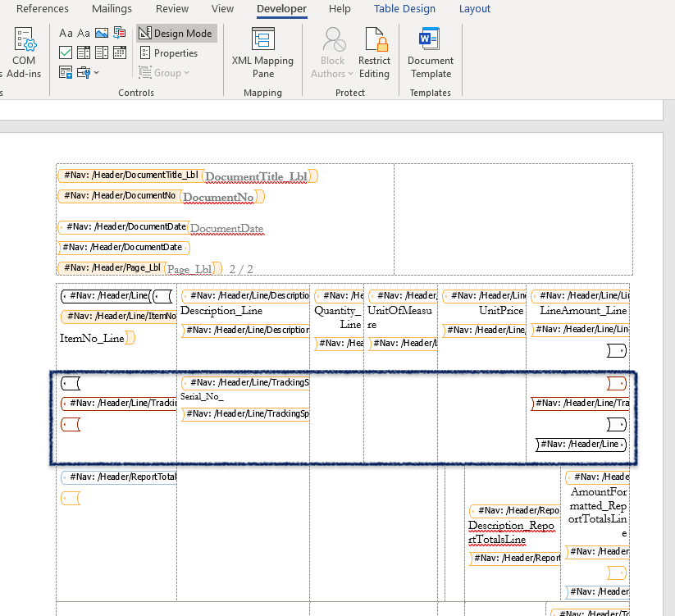The height and width of the screenshot is (616, 675).
Task: Insert Picture content control
Action: click(102, 33)
